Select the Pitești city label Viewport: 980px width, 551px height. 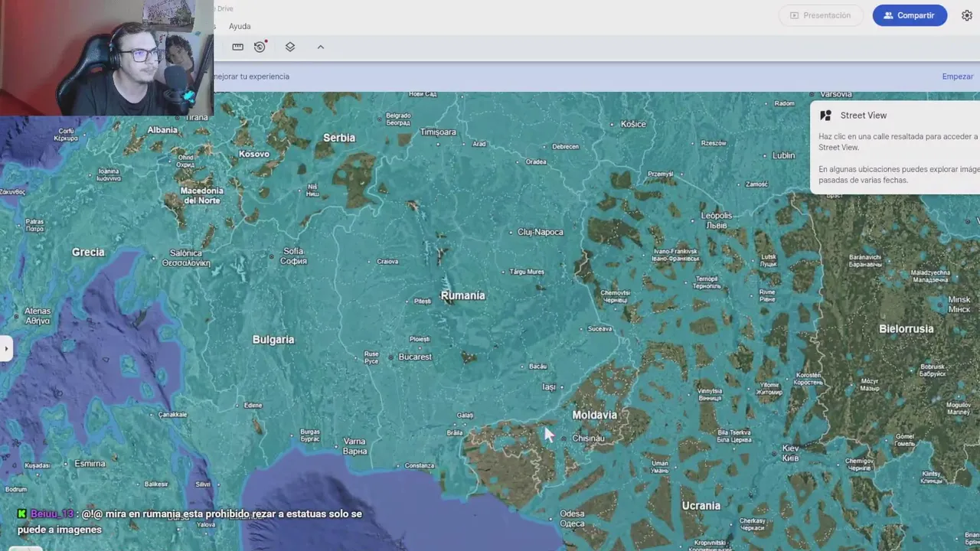coord(423,302)
